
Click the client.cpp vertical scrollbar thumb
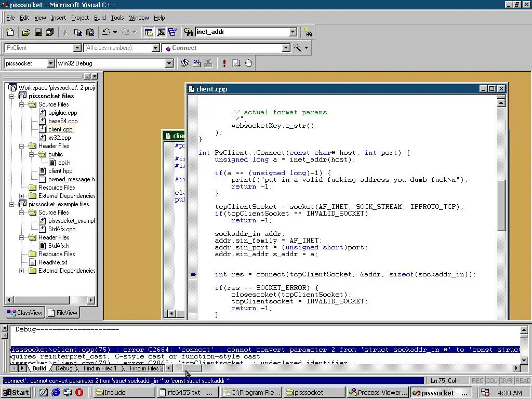(x=501, y=205)
